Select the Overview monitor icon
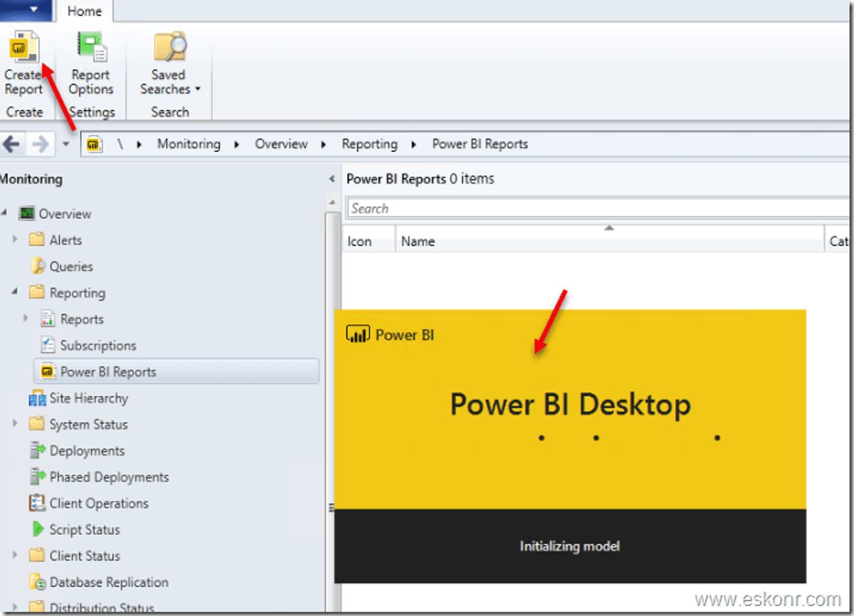 [27, 213]
